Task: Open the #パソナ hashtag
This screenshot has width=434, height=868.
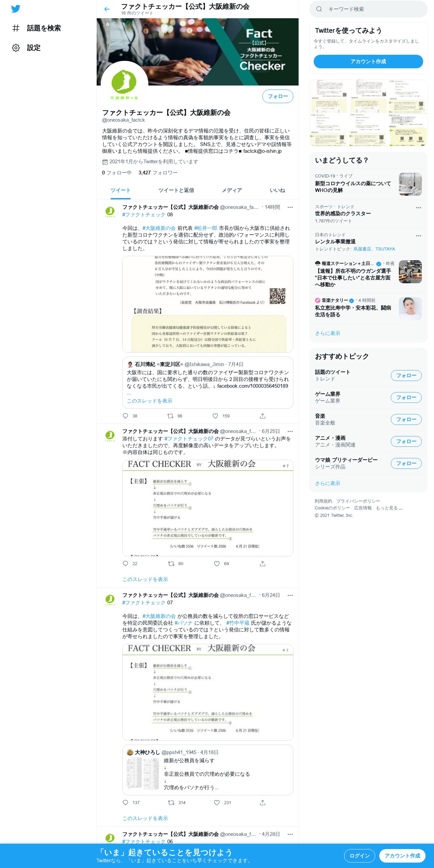Action: (x=183, y=623)
